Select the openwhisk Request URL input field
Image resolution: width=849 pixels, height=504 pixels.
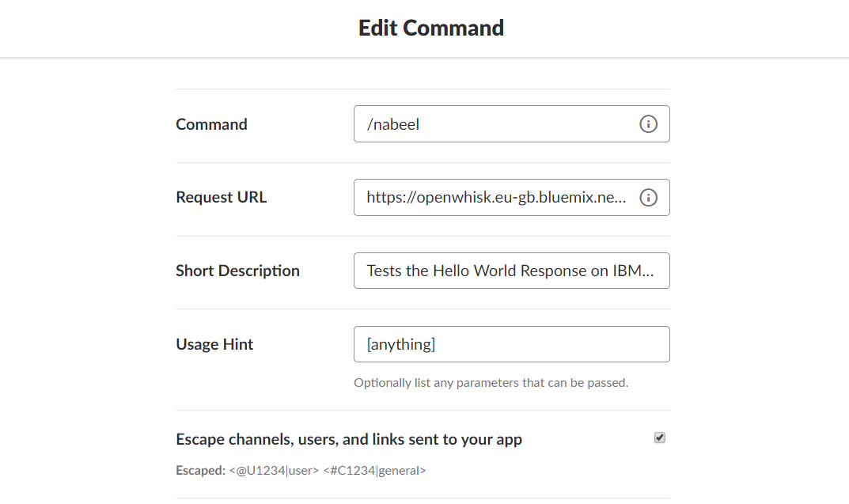point(512,198)
